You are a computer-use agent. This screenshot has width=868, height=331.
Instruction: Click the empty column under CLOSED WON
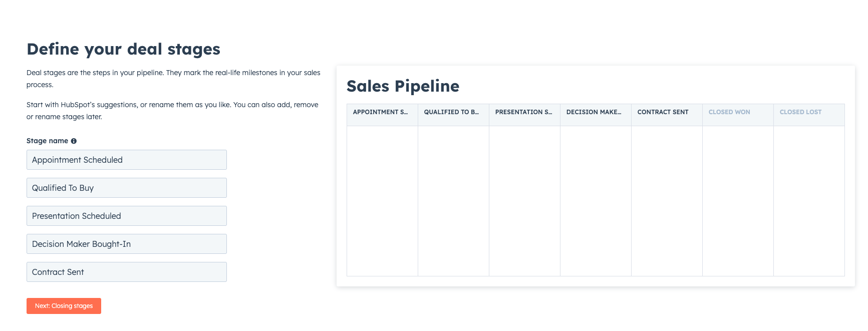(737, 200)
